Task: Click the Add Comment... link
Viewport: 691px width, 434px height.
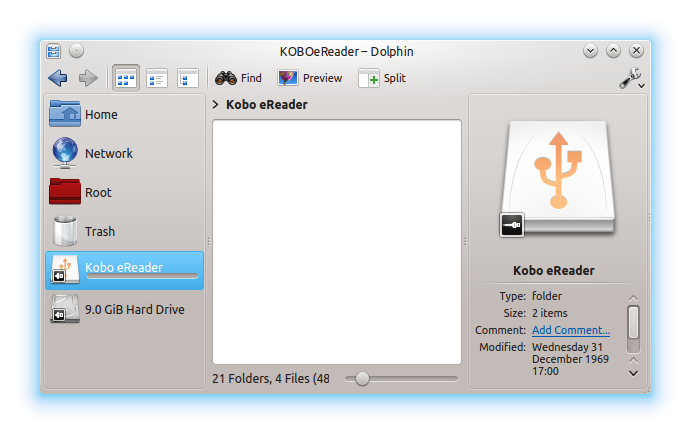Action: tap(571, 330)
